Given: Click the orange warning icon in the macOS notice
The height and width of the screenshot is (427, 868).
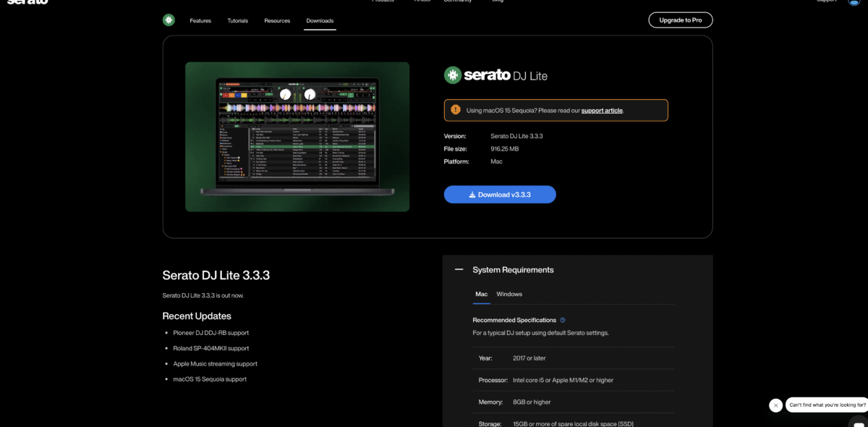Looking at the screenshot, I should point(455,110).
